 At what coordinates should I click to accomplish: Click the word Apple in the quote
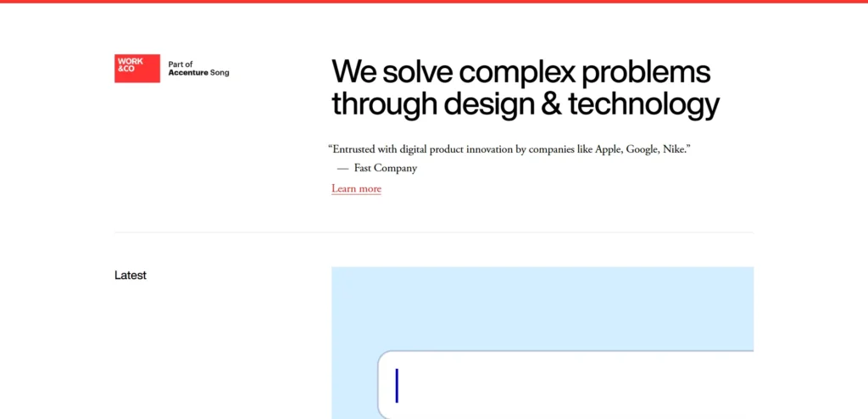[608, 149]
